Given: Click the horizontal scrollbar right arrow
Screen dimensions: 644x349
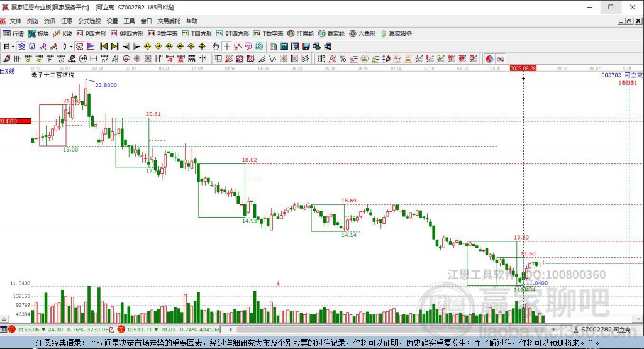Looking at the screenshot, I should (553, 330).
